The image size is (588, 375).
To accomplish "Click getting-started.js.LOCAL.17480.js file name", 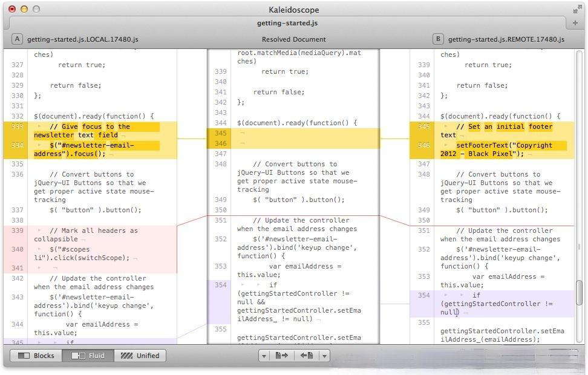I will click(82, 39).
